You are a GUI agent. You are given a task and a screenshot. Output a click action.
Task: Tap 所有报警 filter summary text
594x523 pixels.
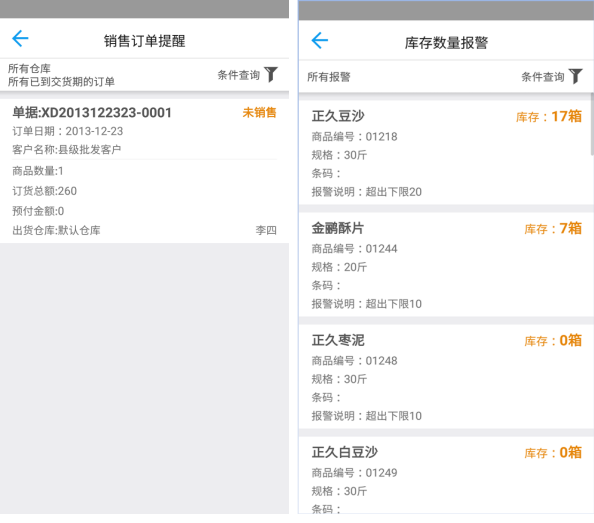329,77
